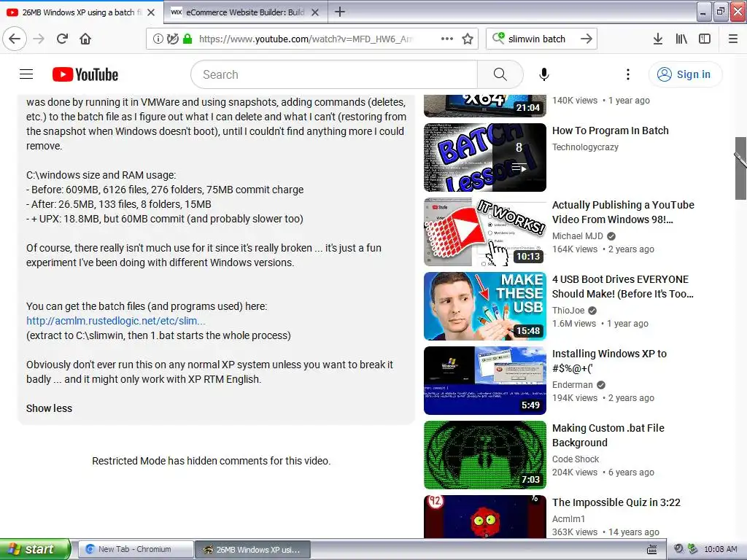The width and height of the screenshot is (747, 560).
Task: Click the system tray clock 10:08 AM
Action: (x=720, y=549)
